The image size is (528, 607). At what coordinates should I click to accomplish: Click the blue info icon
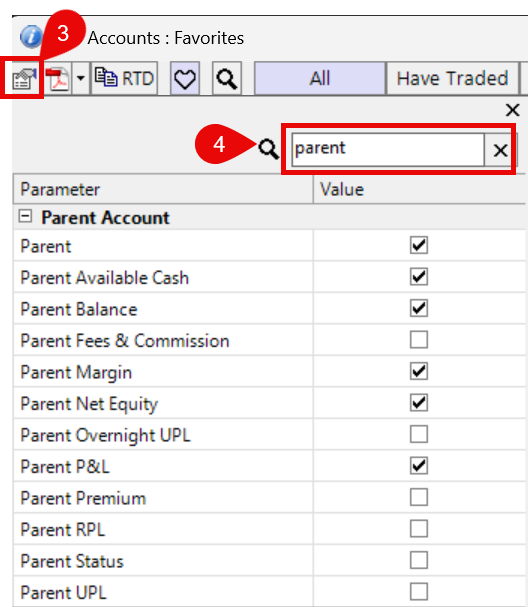tap(31, 37)
